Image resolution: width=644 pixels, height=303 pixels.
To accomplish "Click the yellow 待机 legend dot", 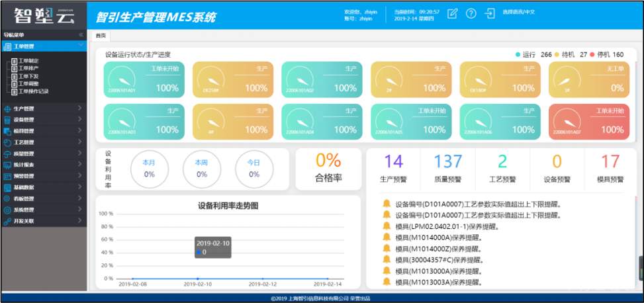I will coord(557,55).
